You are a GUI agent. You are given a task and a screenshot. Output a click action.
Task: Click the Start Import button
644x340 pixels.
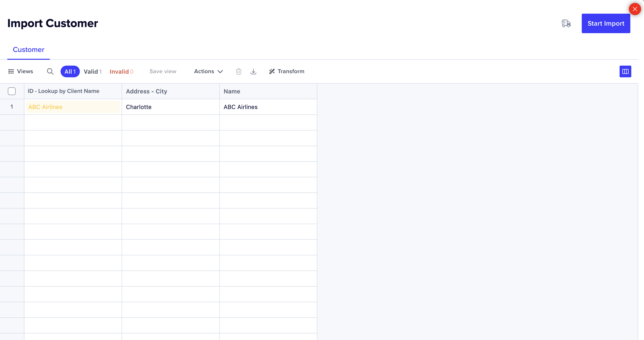[605, 23]
